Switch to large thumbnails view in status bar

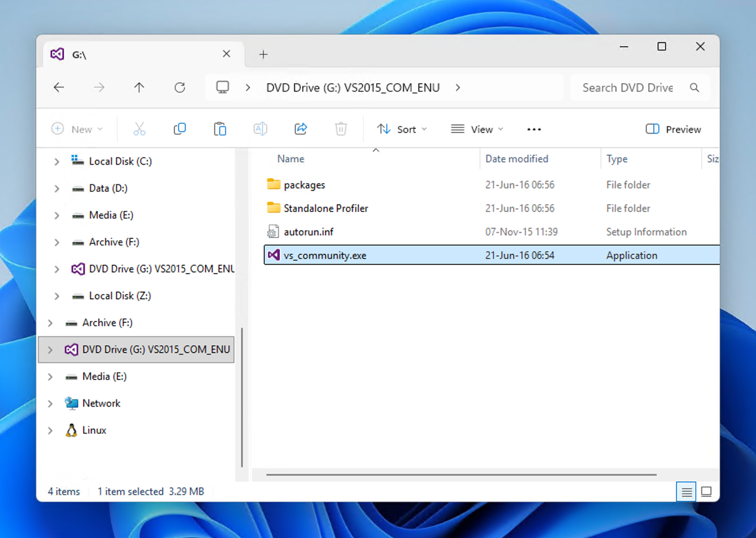706,492
